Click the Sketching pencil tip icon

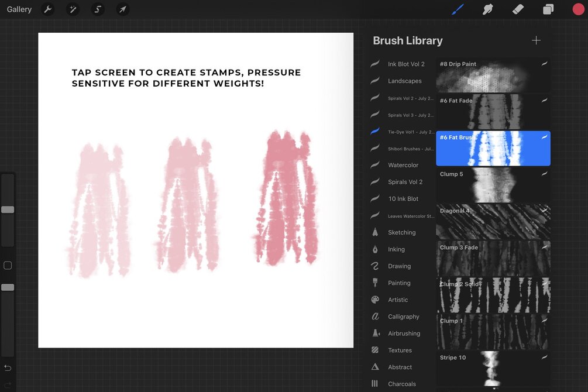(x=375, y=232)
